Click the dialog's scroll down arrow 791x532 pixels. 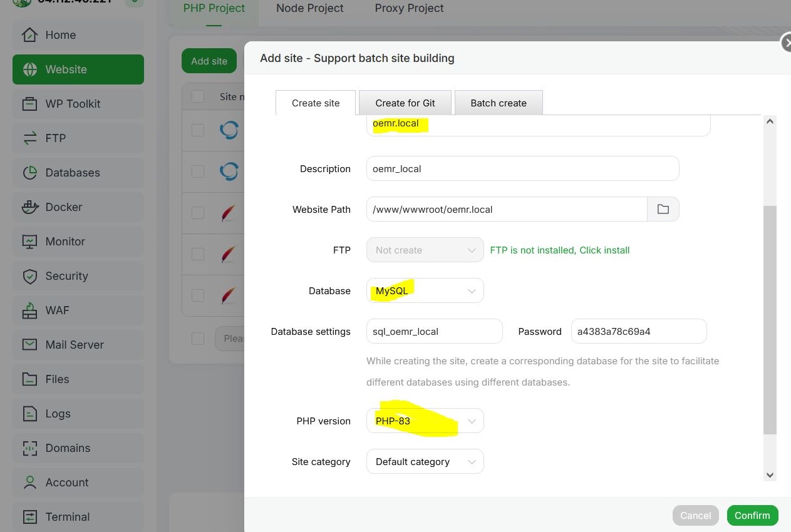770,475
